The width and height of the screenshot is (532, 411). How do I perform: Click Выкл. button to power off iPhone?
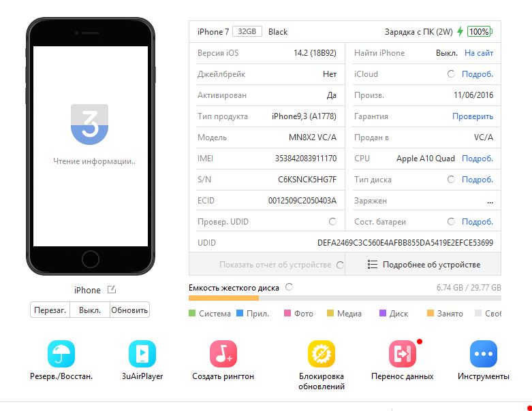90,310
